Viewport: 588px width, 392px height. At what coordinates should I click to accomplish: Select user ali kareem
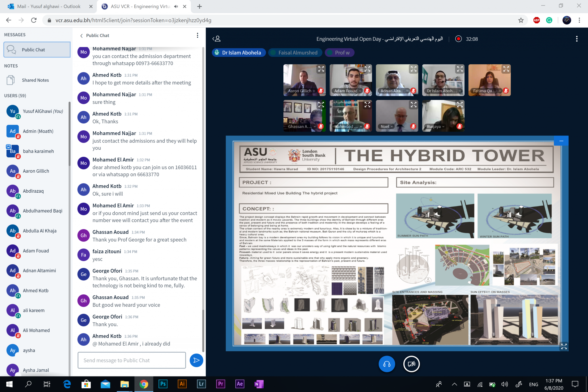click(x=36, y=310)
